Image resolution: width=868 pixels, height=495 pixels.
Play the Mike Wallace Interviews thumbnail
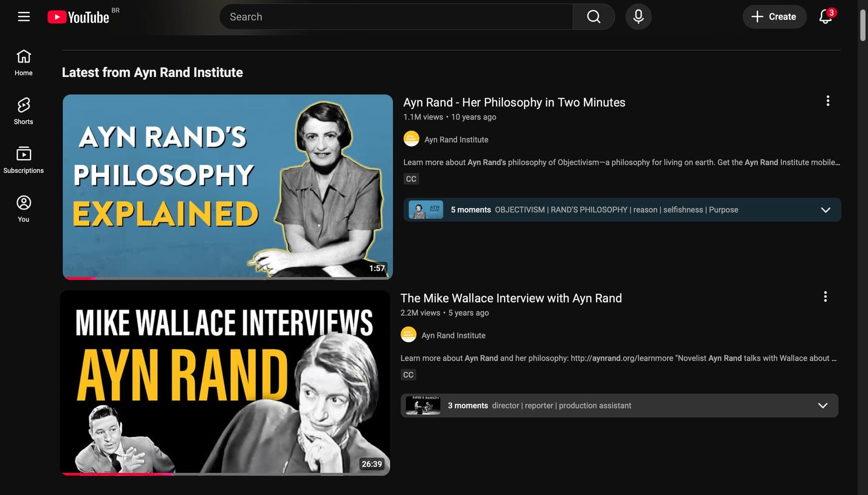tap(225, 383)
